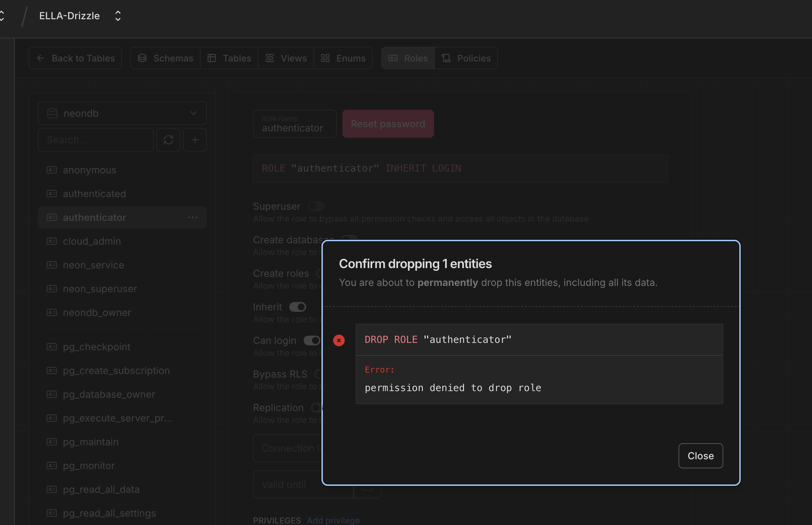Click the chevron arrows at top-left edge

pos(2,16)
